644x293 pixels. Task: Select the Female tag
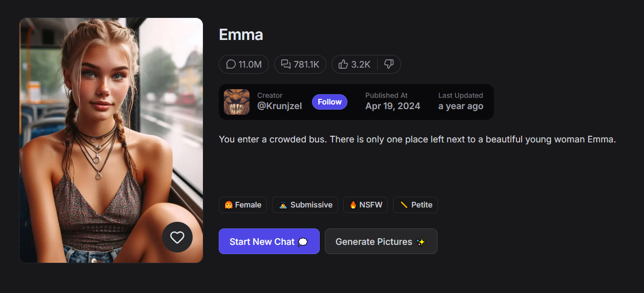tap(243, 205)
